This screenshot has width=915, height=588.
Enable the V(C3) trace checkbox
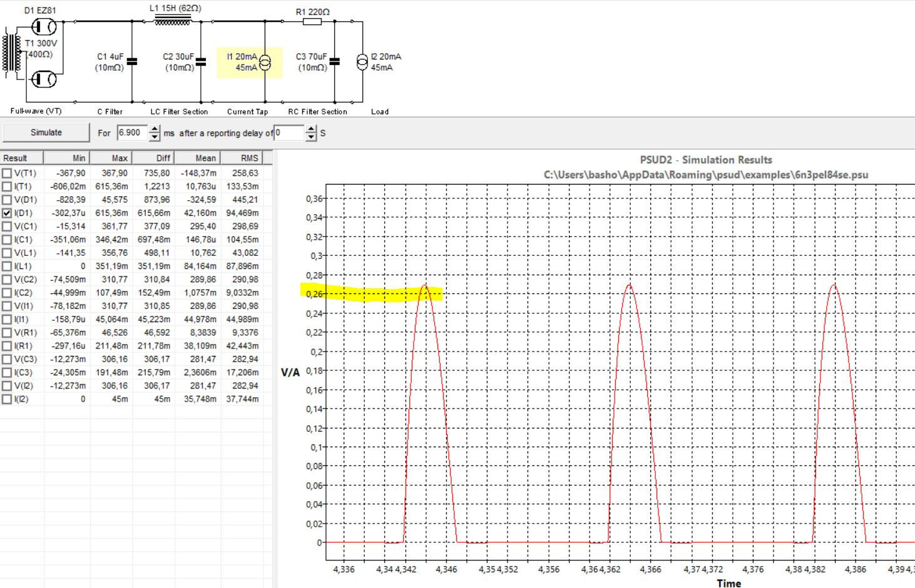(x=7, y=359)
